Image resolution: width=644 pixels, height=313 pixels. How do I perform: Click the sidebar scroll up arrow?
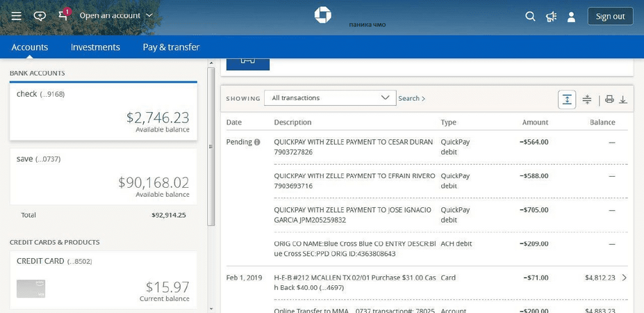pyautogui.click(x=211, y=63)
